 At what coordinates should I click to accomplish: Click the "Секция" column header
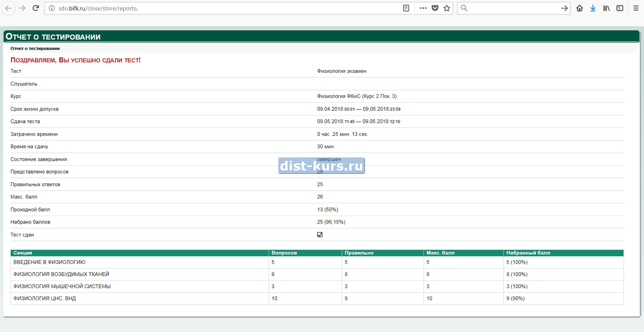pos(23,253)
